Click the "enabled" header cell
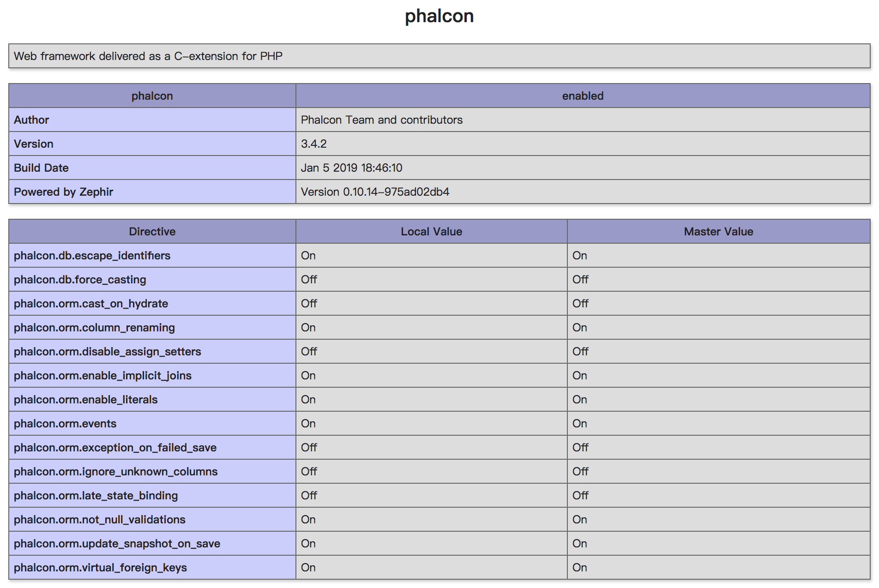 (x=583, y=96)
